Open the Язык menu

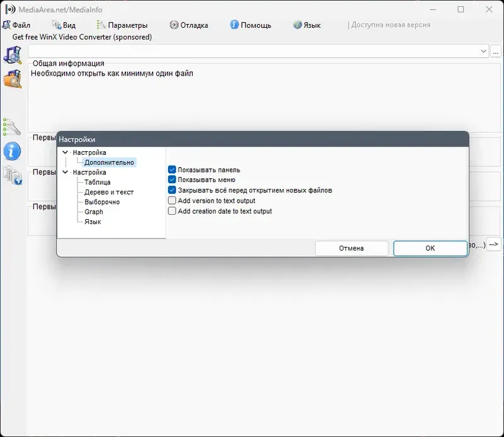click(x=307, y=25)
